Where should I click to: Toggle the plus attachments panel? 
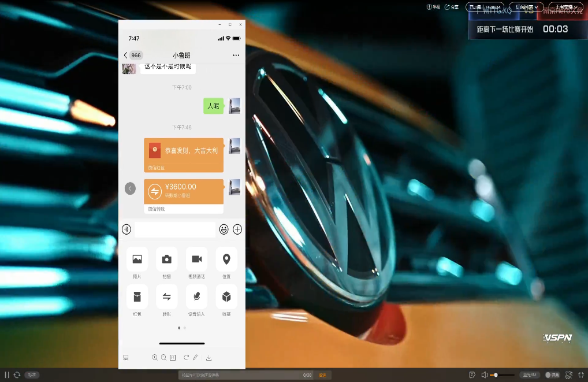[237, 229]
